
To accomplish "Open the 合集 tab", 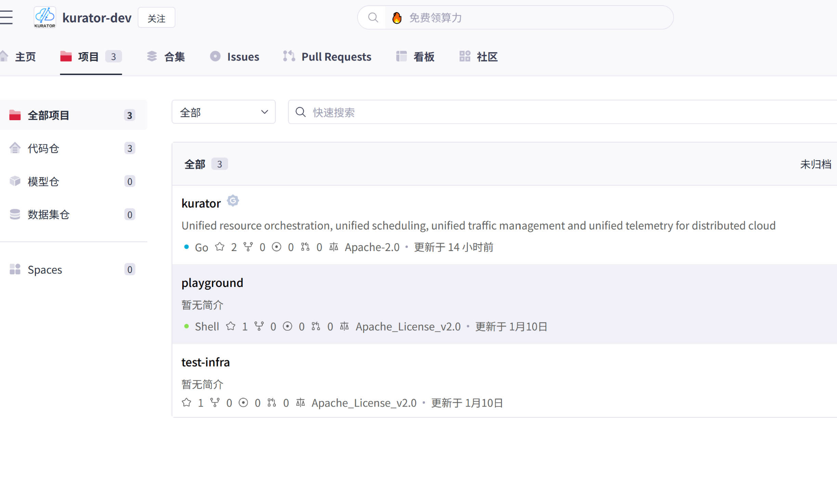I will point(166,57).
